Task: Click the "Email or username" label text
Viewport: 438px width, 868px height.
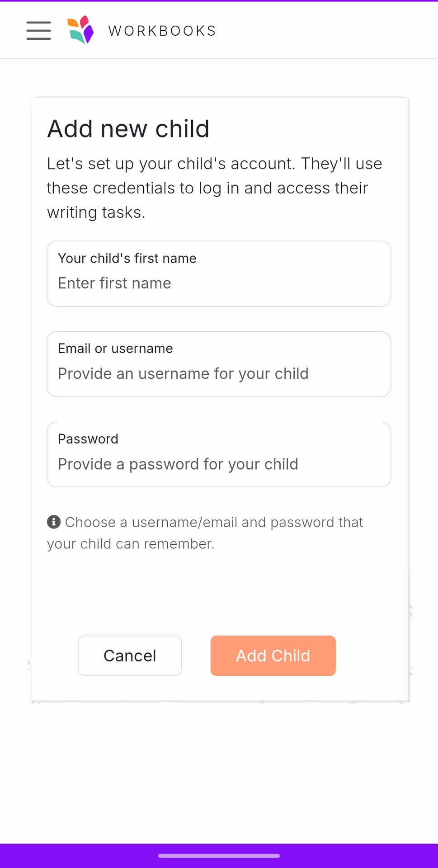Action: [x=115, y=349]
